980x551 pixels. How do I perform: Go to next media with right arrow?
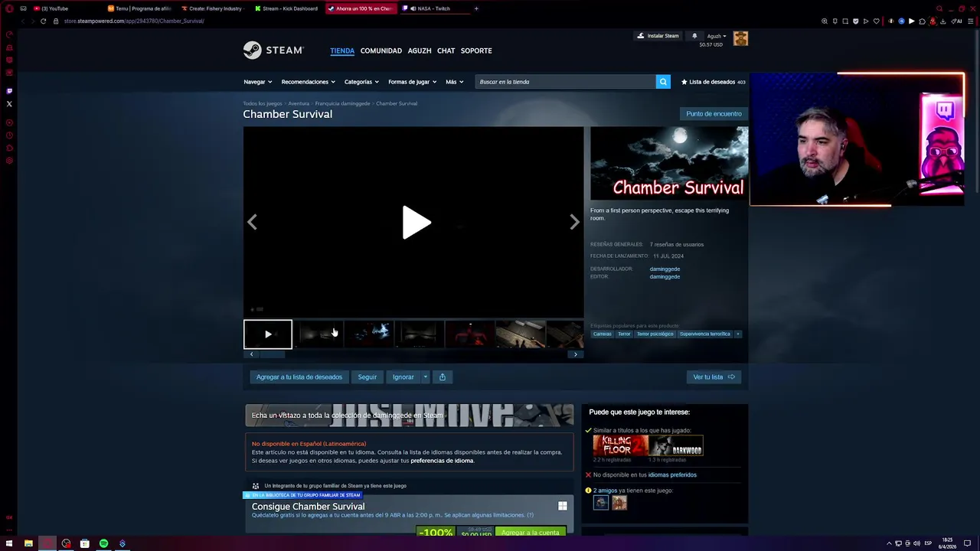point(574,222)
